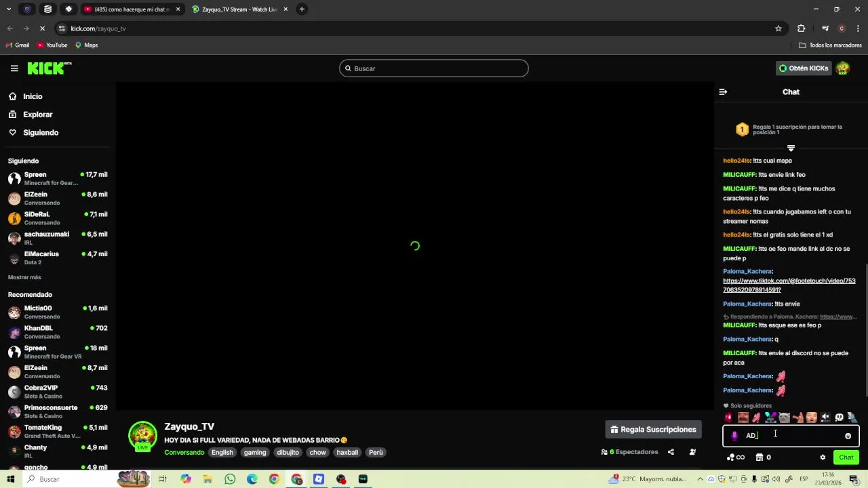Open WhatsApp from the taskbar
The image size is (868, 488).
click(x=230, y=479)
